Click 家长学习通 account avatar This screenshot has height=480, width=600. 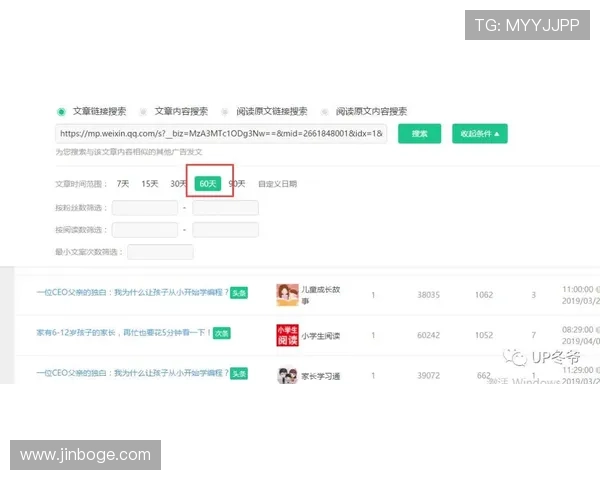(x=287, y=376)
